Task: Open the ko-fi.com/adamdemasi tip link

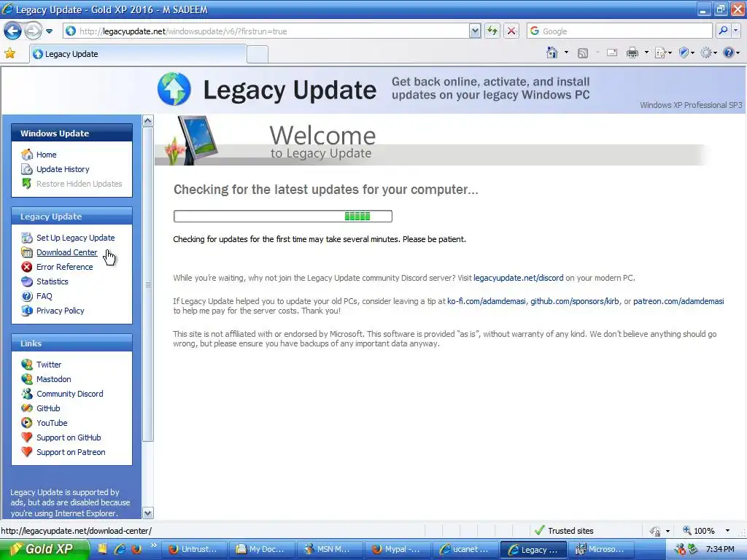Action: point(487,301)
